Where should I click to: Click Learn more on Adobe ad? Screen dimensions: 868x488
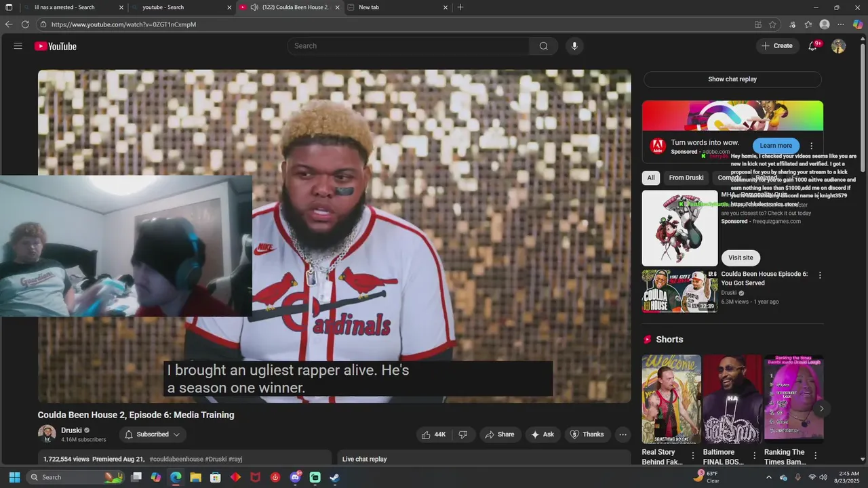tap(776, 146)
